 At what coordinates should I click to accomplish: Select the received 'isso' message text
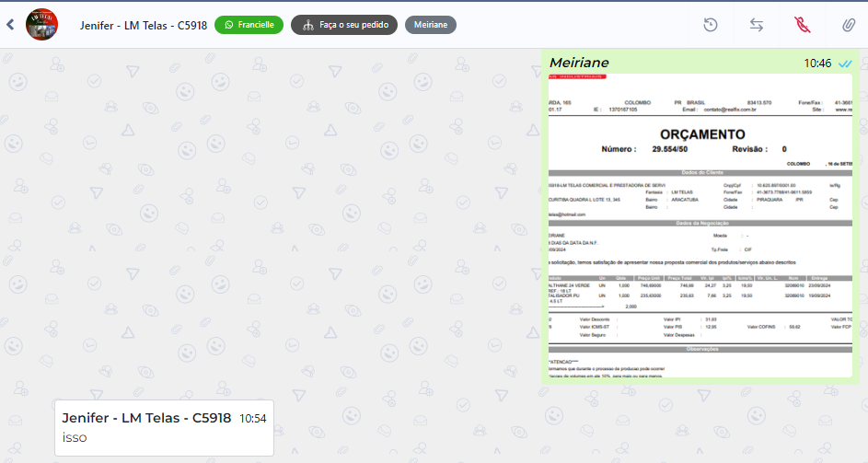point(75,437)
